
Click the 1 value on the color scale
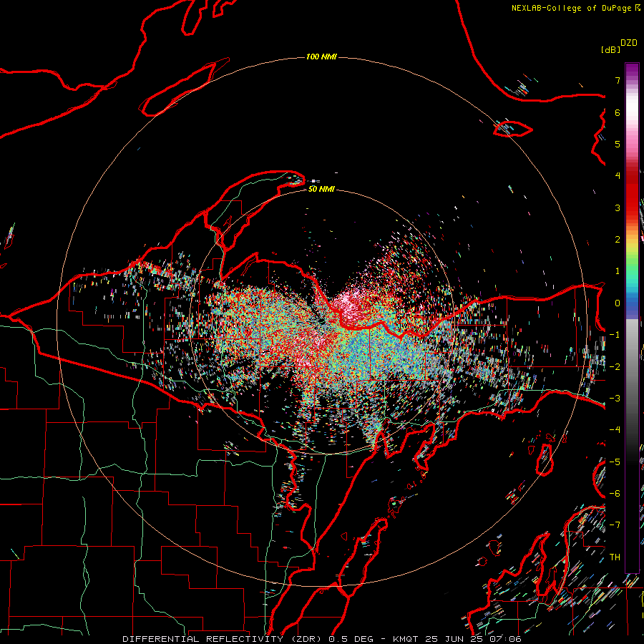[618, 271]
